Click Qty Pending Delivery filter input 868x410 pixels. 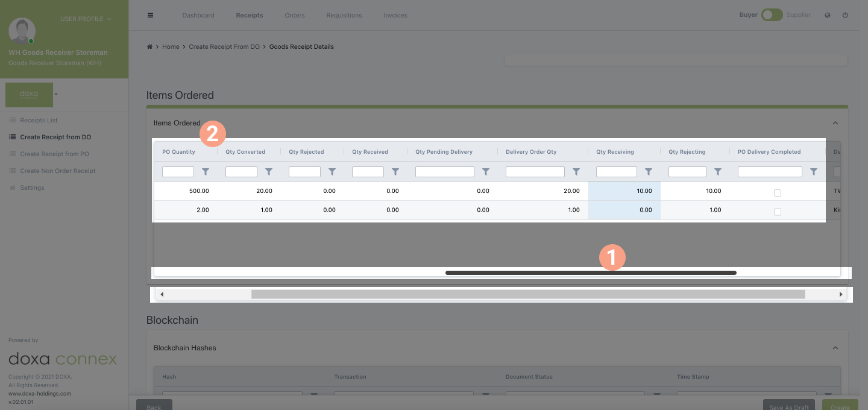[x=445, y=172]
